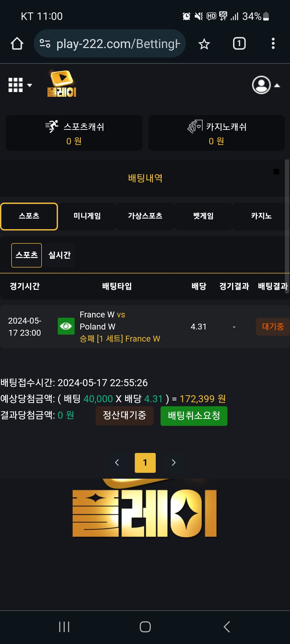This screenshot has height=644, width=290.
Task: Toggle the green eye icon for France W match
Action: coord(66,326)
